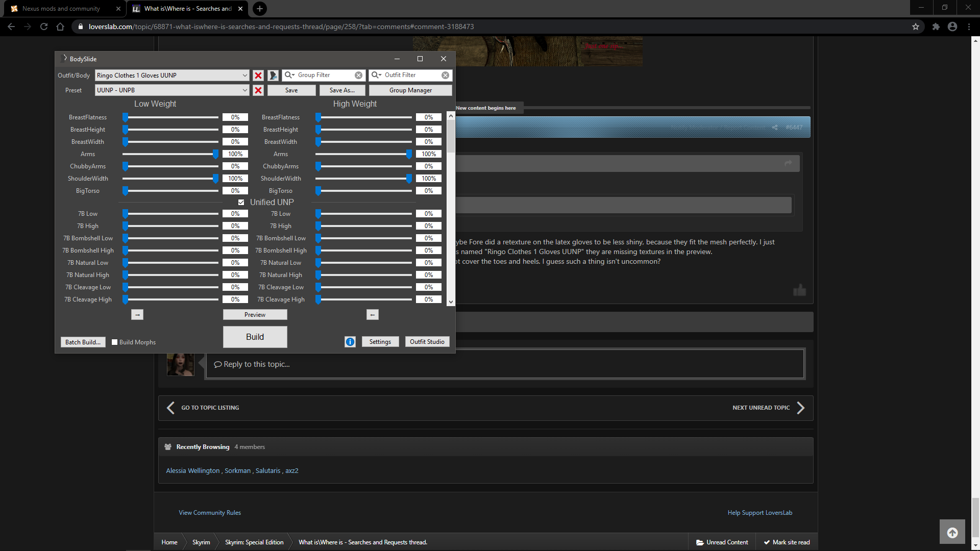
Task: Open Sorkman profile link
Action: pyautogui.click(x=238, y=471)
